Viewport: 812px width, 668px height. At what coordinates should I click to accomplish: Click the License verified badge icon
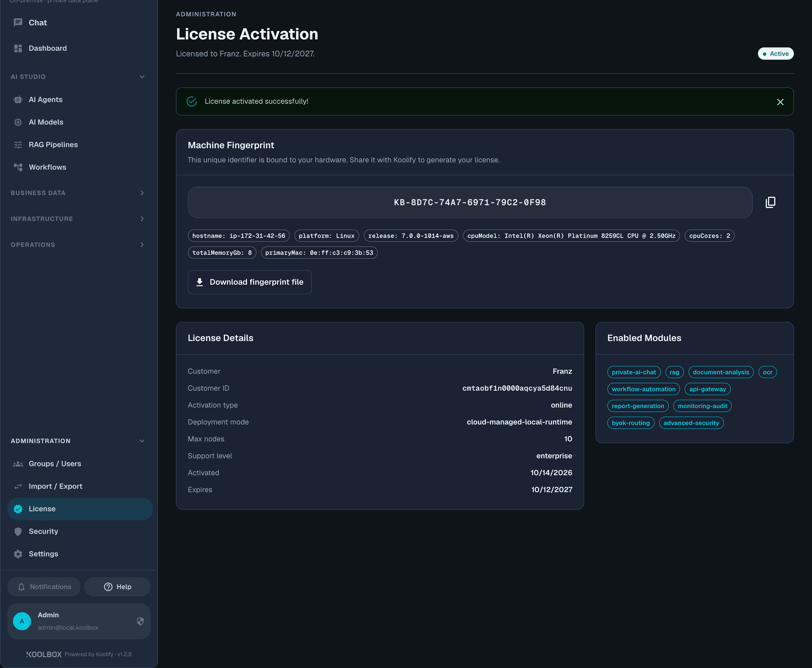pos(18,509)
